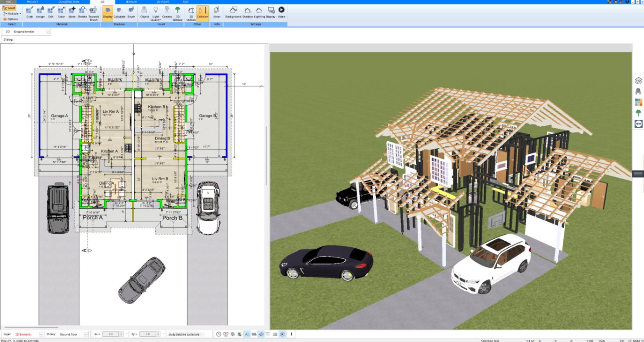Use the Rotate material tool
Screen dimensions: 644x342
[83, 13]
